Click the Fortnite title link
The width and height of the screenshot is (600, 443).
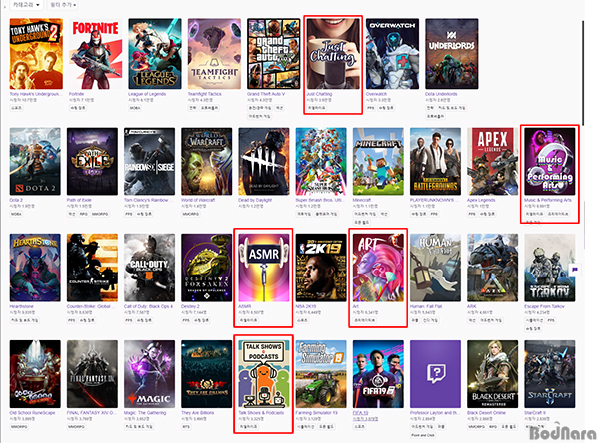[76, 94]
